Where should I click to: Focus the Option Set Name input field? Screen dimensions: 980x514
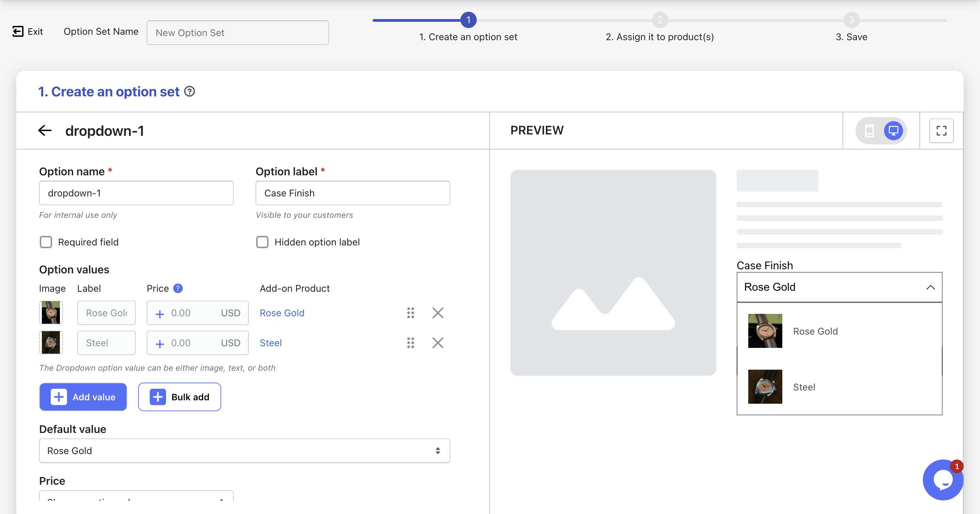coord(238,33)
